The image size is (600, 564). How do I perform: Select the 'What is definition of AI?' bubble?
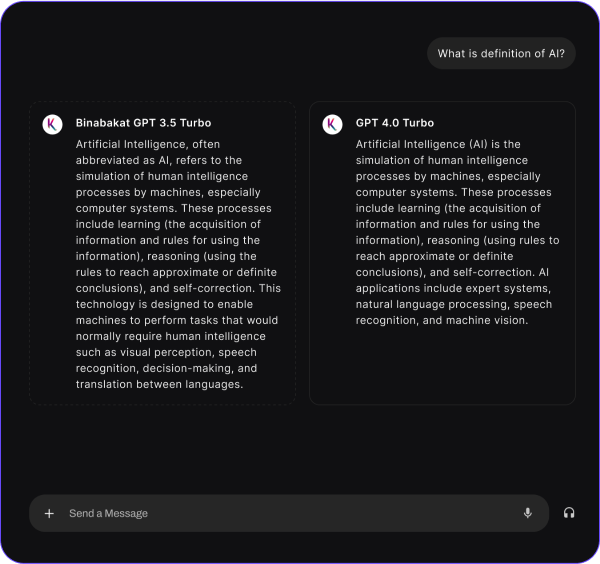[x=501, y=53]
